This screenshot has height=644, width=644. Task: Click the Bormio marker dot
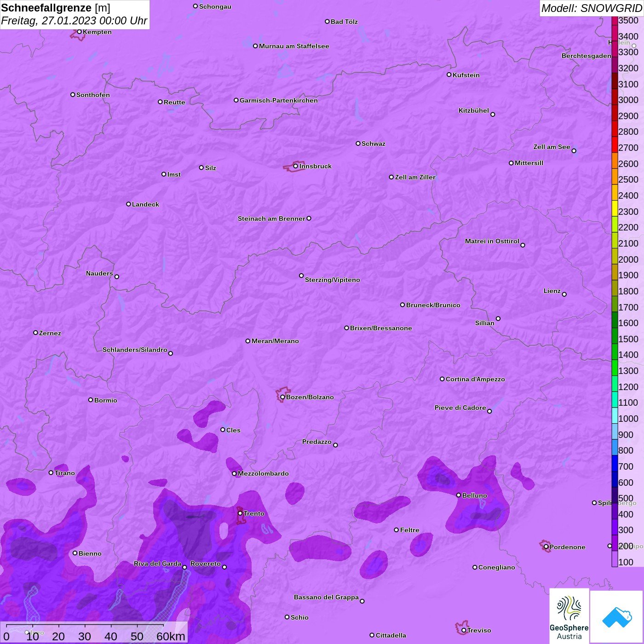tap(91, 400)
